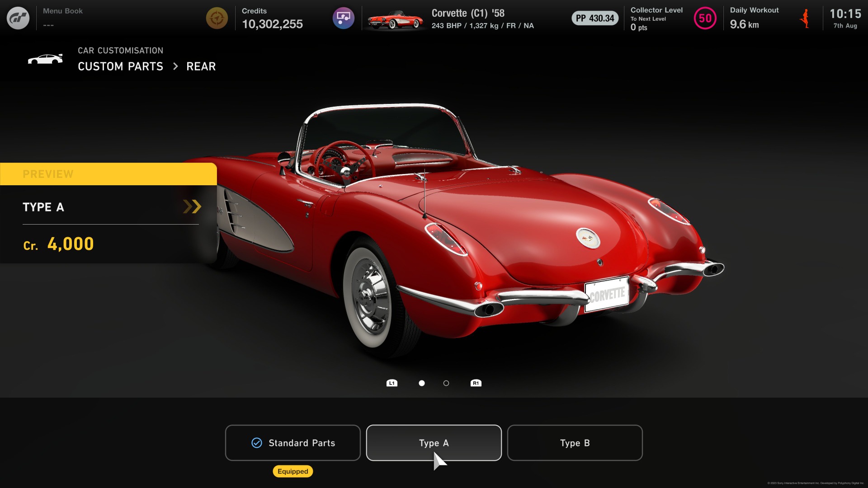The image size is (868, 488).
Task: Click the 10:15 clock display
Action: click(845, 14)
